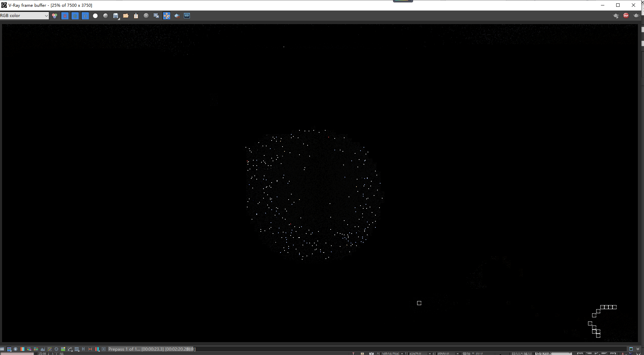Save the rendered image with floppy icon
The image size is (644, 355).
coord(116,16)
